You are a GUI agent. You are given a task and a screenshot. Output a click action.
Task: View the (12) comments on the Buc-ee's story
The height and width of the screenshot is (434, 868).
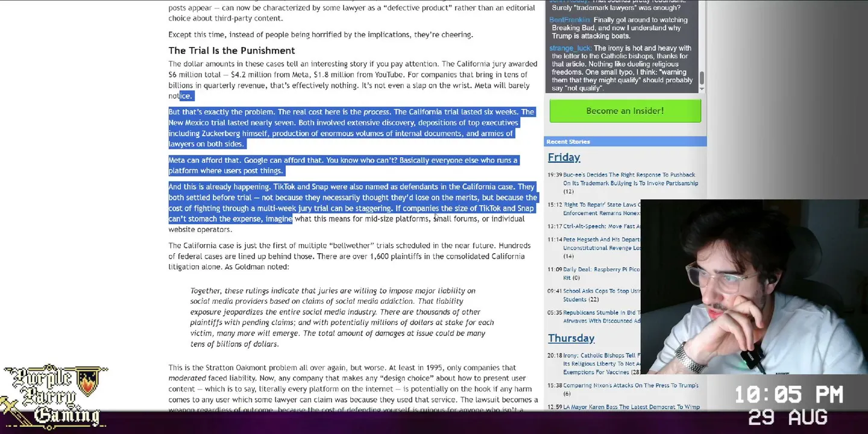pos(568,192)
